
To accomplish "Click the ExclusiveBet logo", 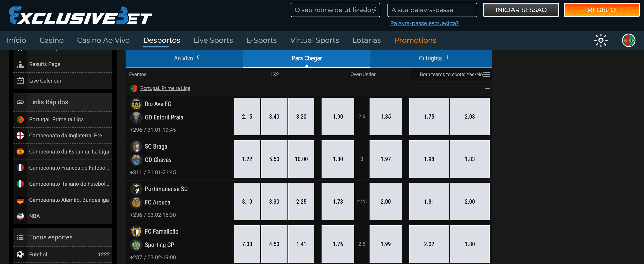I will [x=80, y=15].
